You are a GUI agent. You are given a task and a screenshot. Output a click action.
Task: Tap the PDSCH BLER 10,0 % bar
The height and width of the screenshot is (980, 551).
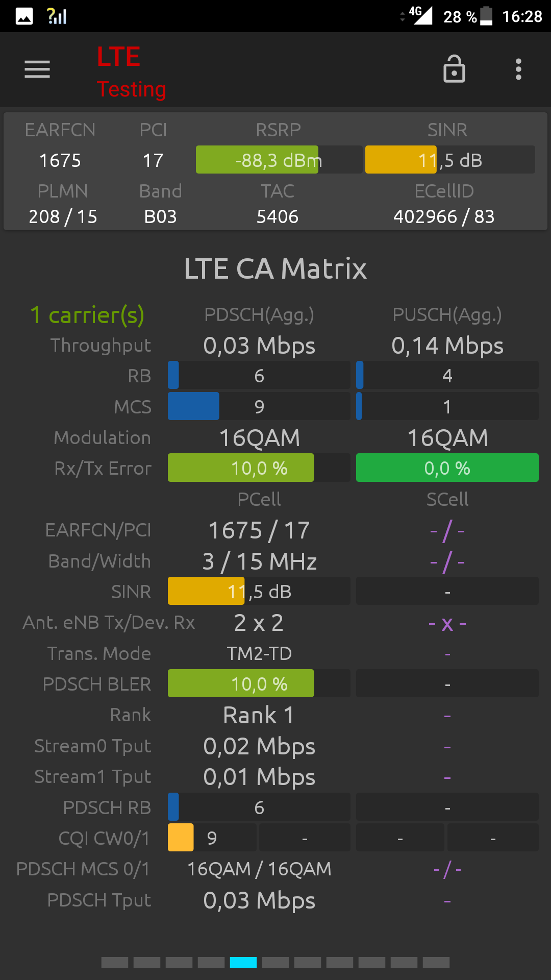pos(259,683)
